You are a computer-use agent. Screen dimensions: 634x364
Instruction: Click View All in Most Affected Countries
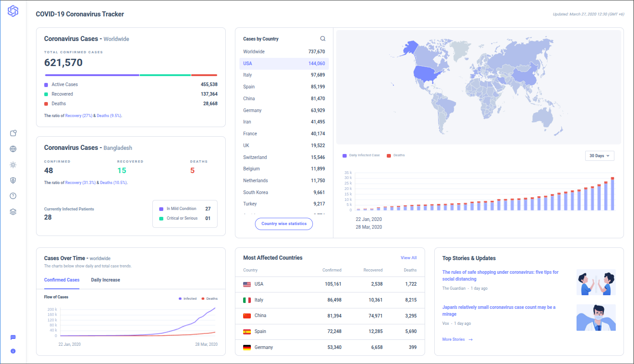coord(408,258)
